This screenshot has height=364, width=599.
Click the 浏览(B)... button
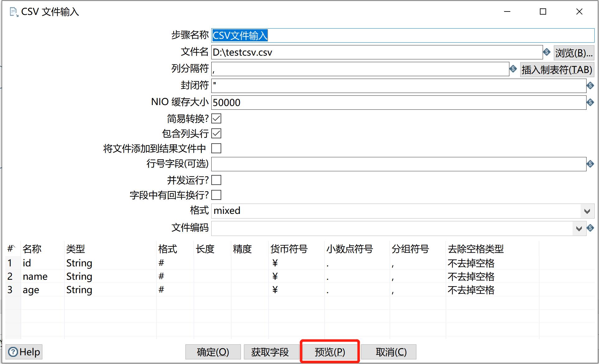pyautogui.click(x=574, y=53)
